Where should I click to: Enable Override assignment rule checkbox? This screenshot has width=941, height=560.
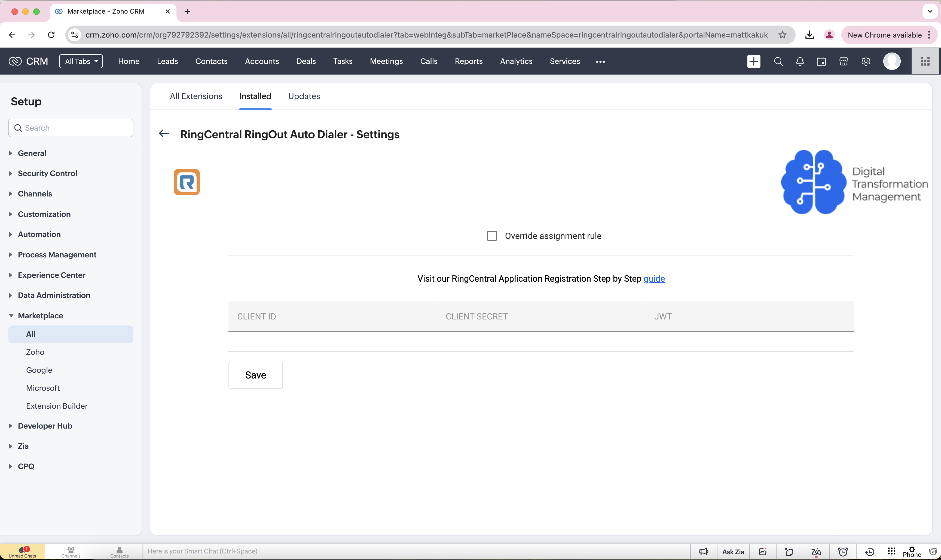[x=492, y=236]
